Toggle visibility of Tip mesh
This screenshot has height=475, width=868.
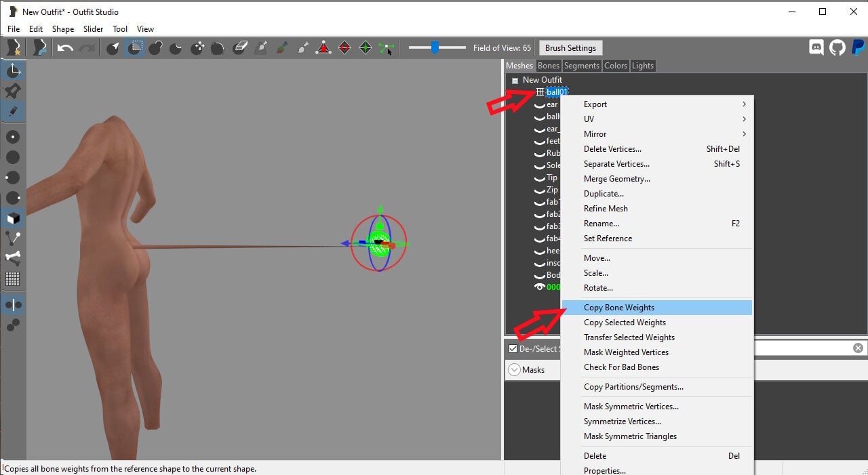(x=540, y=178)
